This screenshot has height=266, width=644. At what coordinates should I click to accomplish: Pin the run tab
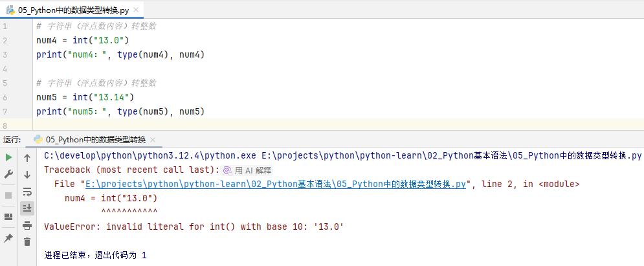coord(8,238)
